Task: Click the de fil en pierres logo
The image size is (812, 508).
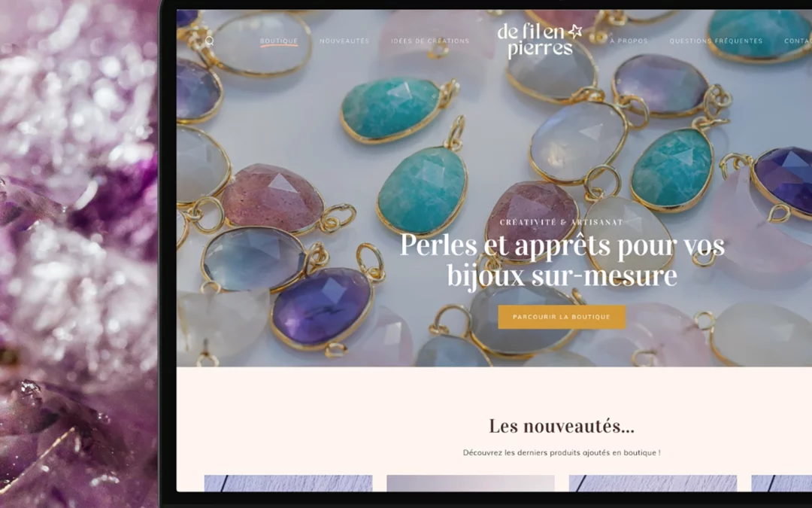Action: click(540, 41)
